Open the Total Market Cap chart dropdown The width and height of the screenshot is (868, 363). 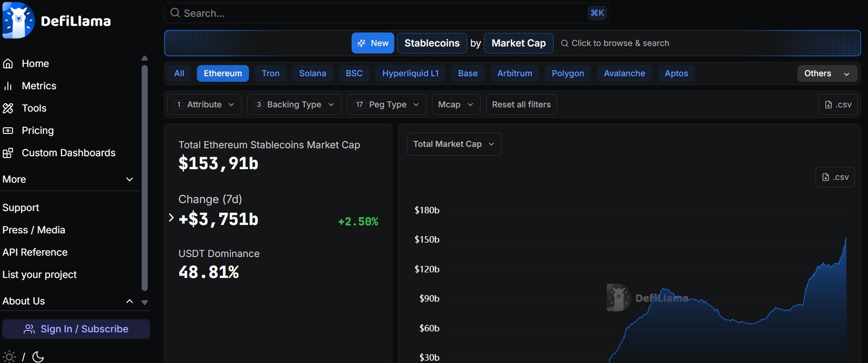[454, 144]
